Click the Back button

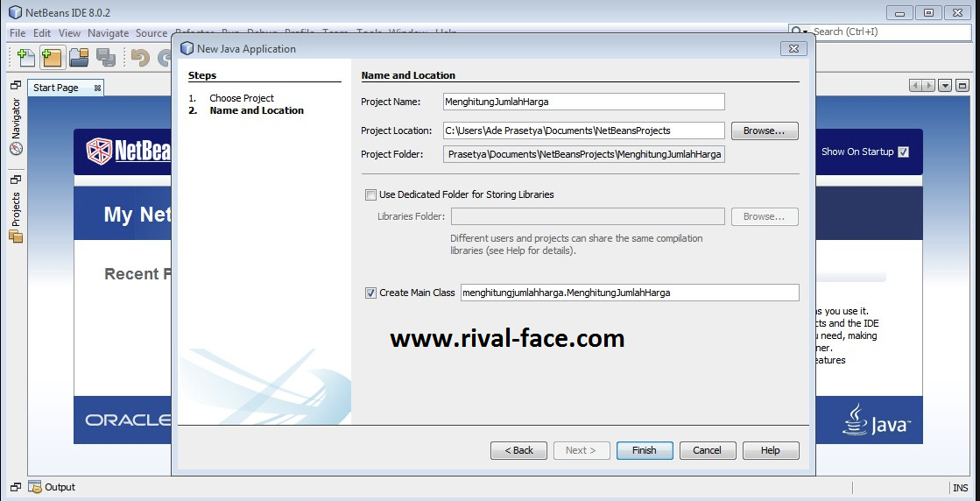click(x=518, y=450)
